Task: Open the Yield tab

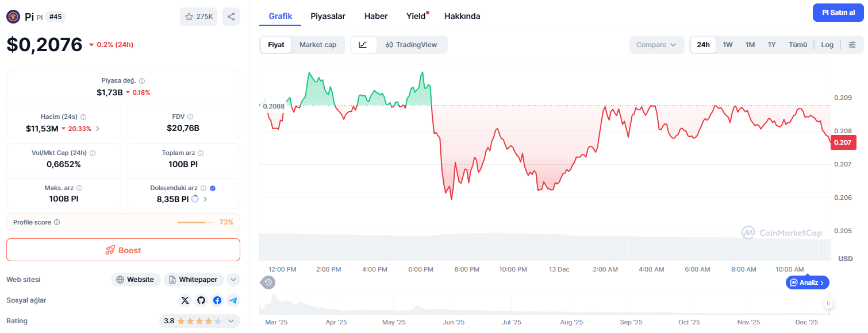Action: [416, 16]
